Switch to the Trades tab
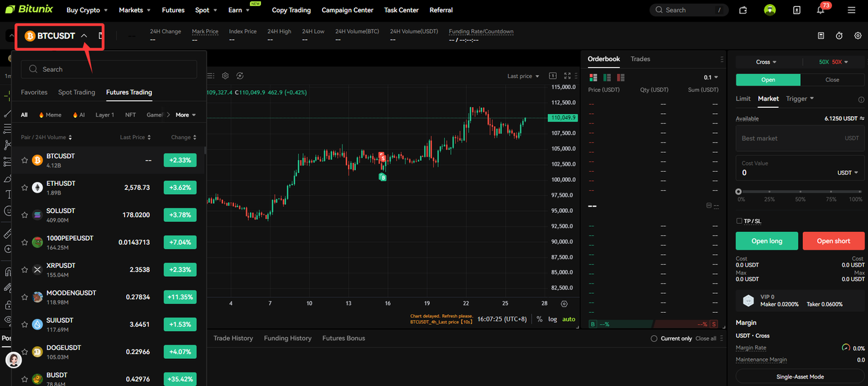 pyautogui.click(x=640, y=59)
